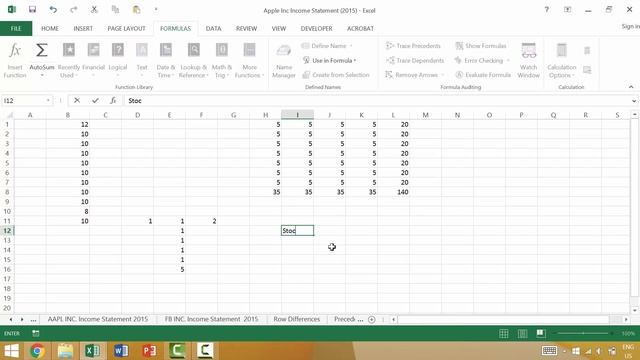640x360 pixels.
Task: Select column I header
Action: [x=298, y=115]
